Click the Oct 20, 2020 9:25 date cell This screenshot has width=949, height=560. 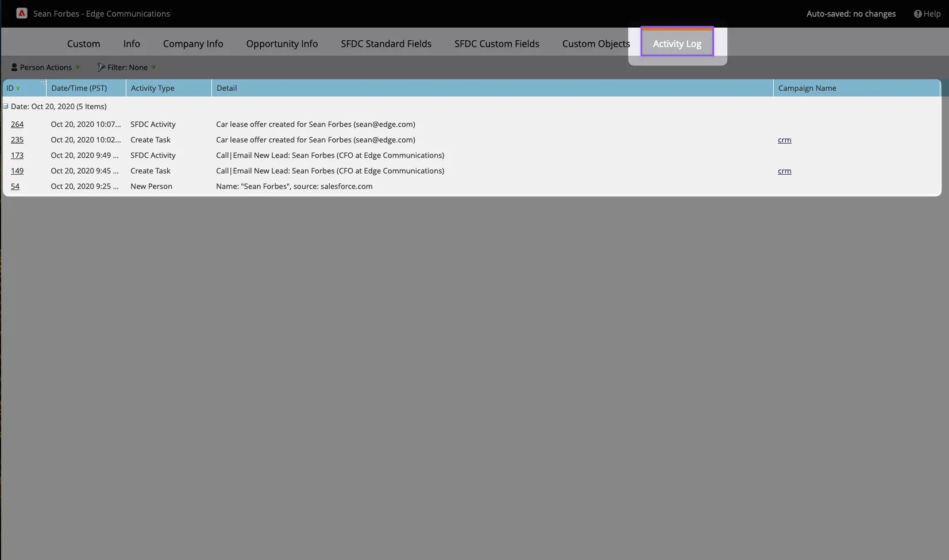coord(84,186)
